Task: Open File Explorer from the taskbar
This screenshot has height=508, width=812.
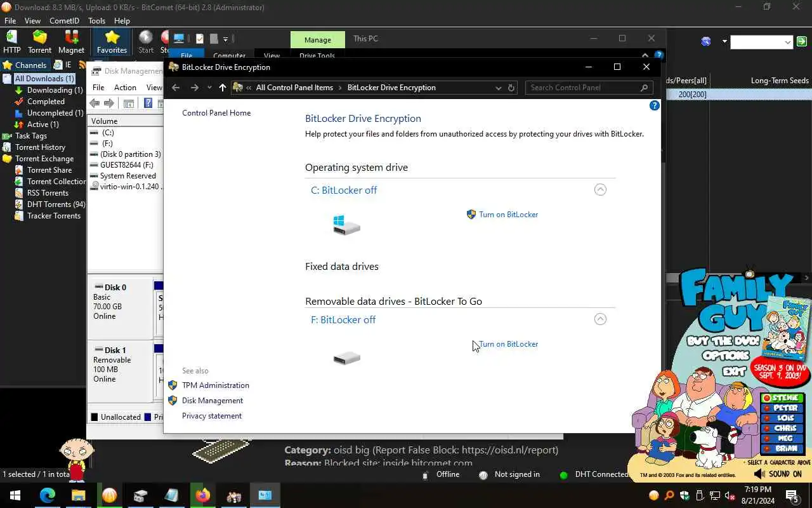Action: pyautogui.click(x=78, y=495)
